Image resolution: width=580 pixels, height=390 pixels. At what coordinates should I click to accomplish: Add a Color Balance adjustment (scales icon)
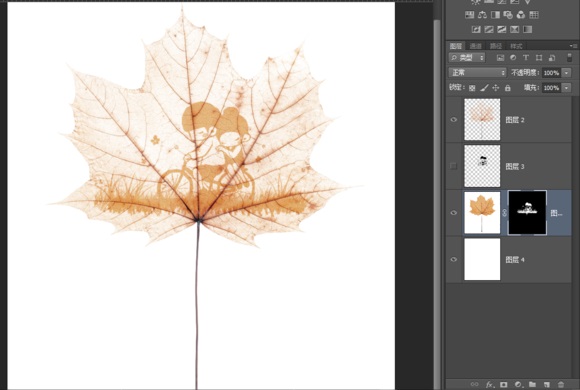(482, 15)
